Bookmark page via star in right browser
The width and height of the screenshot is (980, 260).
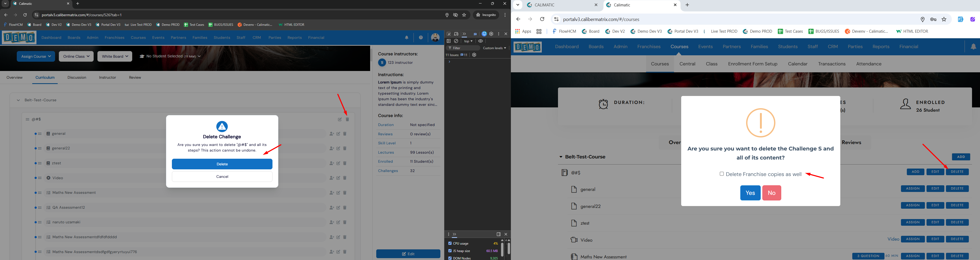pos(944,19)
